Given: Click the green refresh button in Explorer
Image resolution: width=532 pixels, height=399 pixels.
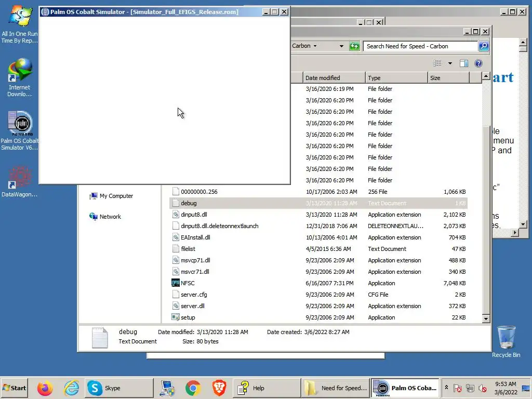Looking at the screenshot, I should pyautogui.click(x=354, y=46).
